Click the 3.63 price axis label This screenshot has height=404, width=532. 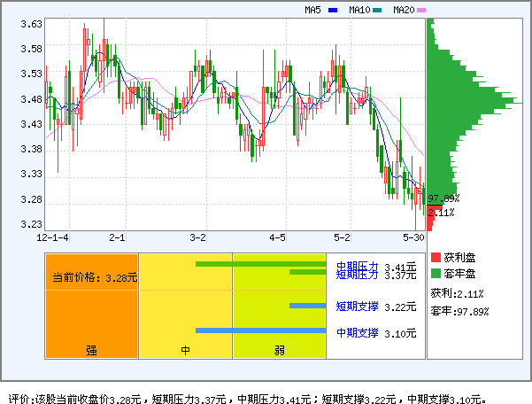point(31,24)
